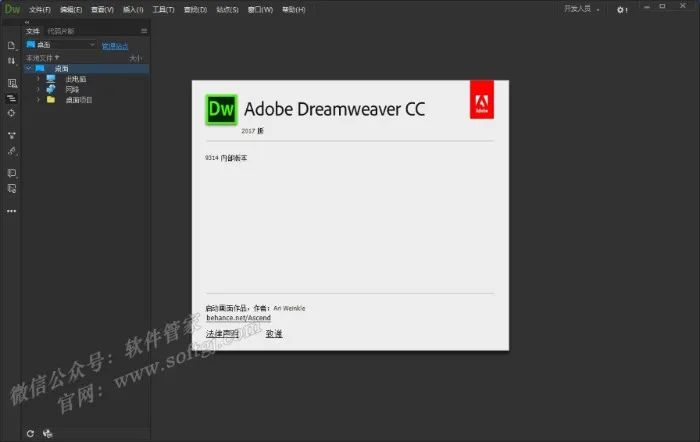
Task: Activate the Inspect crosshair icon
Action: click(x=12, y=113)
